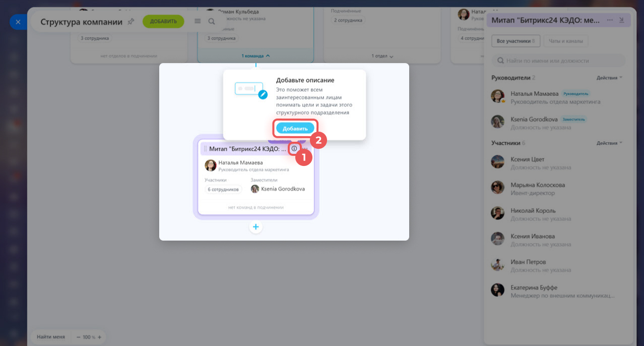This screenshot has height=346, width=644.
Task: Collapse the '1 команда' expander
Action: [256, 55]
